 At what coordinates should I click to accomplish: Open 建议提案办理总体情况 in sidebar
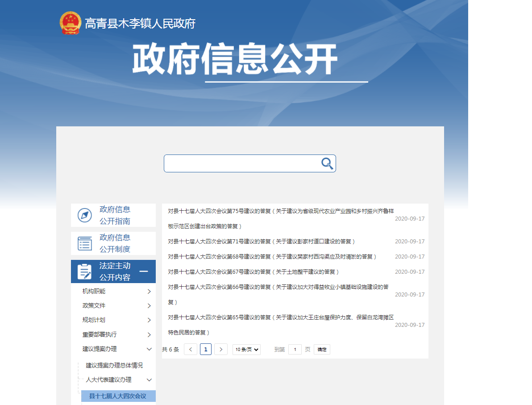click(114, 365)
